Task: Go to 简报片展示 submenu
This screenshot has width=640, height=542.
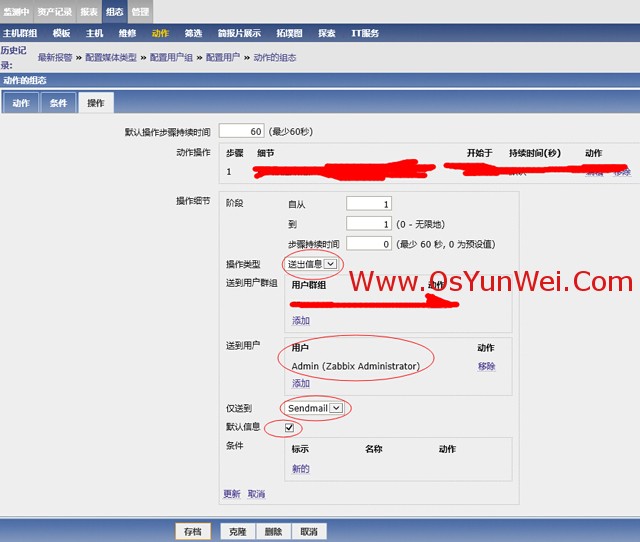Action: click(239, 33)
